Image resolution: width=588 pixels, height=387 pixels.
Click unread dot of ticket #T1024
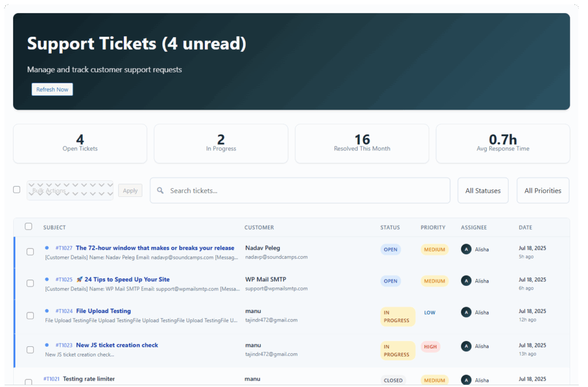click(x=47, y=311)
